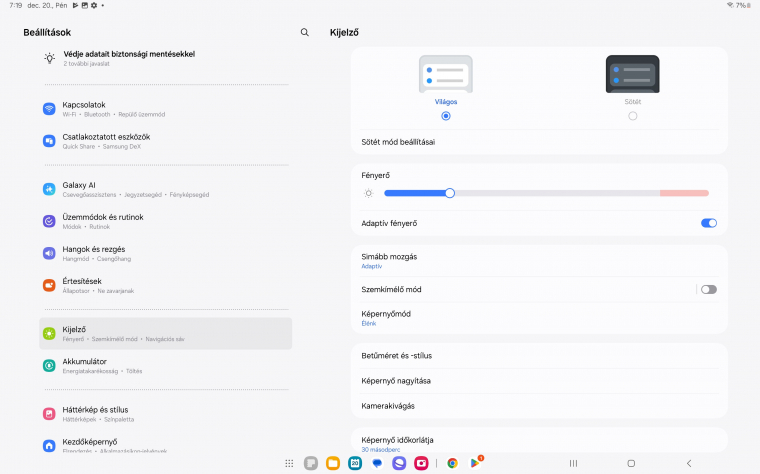This screenshot has height=474, width=760.
Task: Tap the lightbulb suggestion icon
Action: pyautogui.click(x=49, y=58)
